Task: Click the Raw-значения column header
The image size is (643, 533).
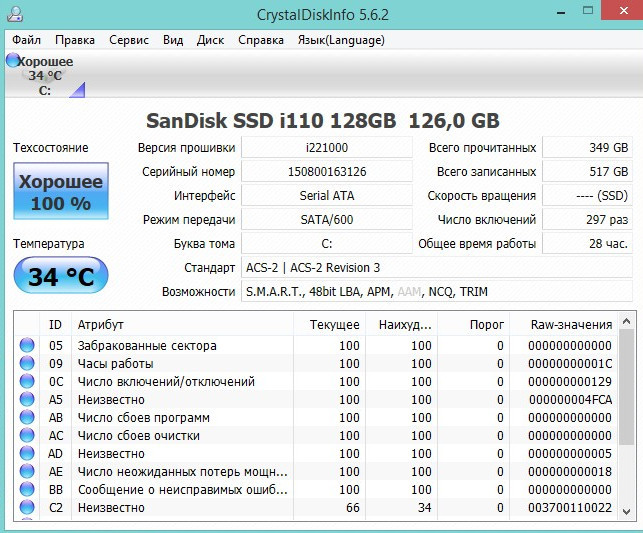Action: (x=564, y=324)
